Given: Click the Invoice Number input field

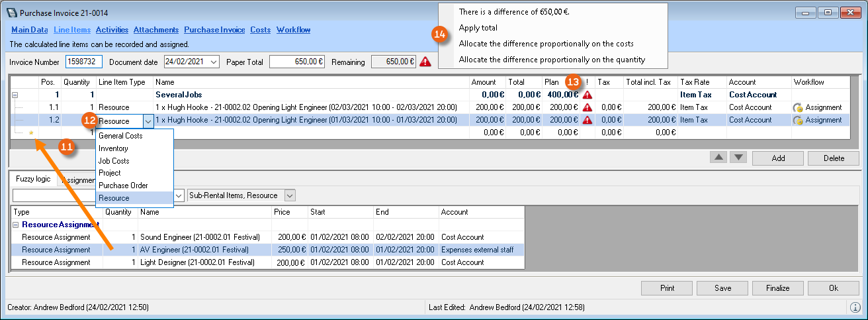Looking at the screenshot, I should pos(83,62).
